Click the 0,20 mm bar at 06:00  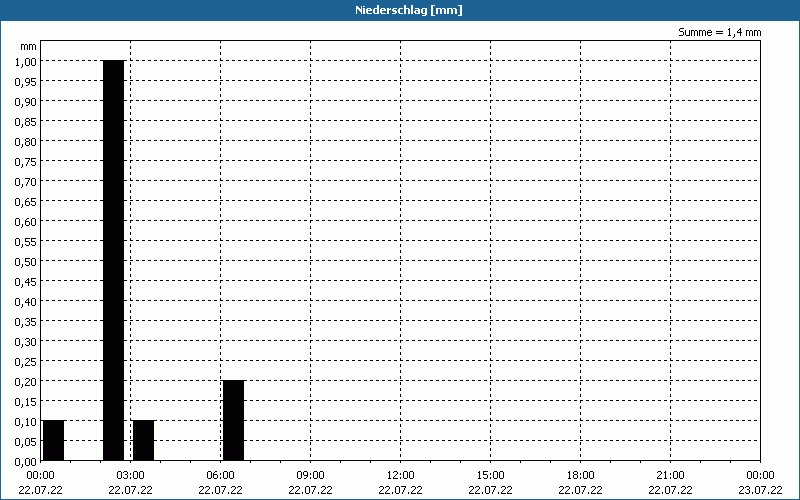[234, 421]
